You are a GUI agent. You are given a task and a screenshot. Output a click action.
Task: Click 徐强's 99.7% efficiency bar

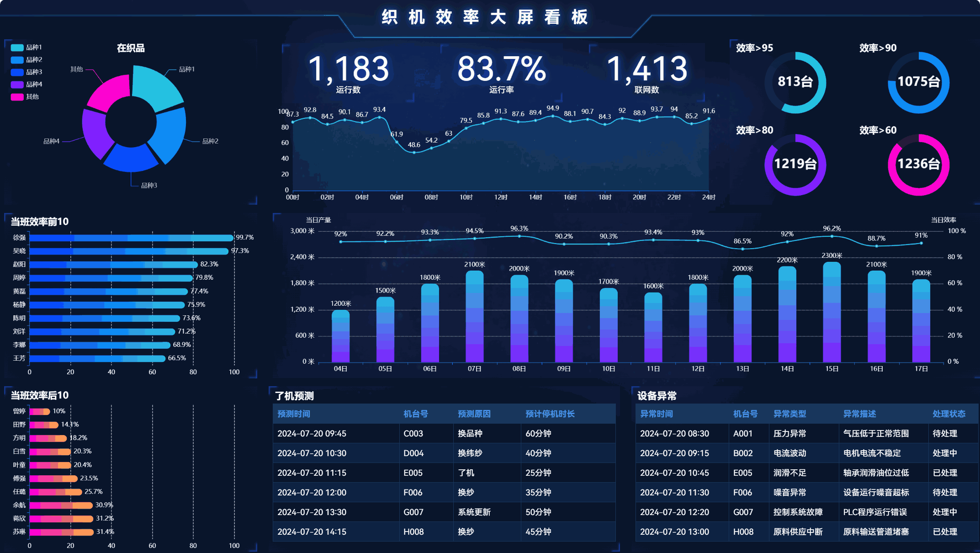click(x=131, y=238)
